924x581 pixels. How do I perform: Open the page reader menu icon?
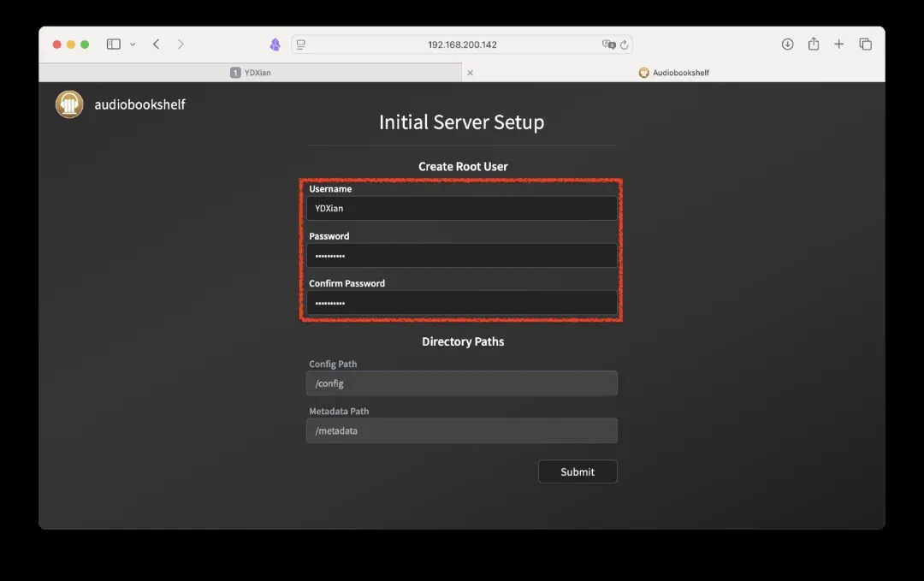pyautogui.click(x=301, y=44)
